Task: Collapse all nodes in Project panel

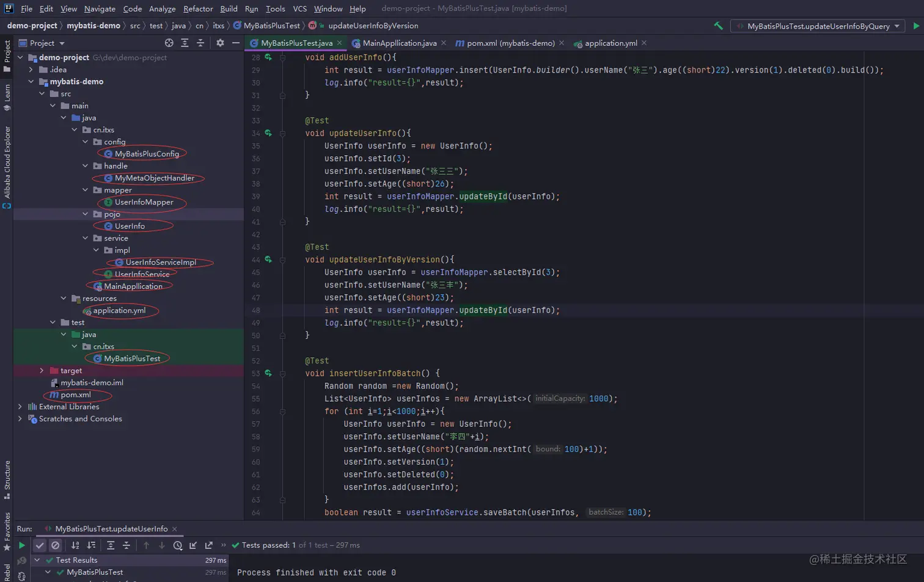Action: [x=200, y=43]
